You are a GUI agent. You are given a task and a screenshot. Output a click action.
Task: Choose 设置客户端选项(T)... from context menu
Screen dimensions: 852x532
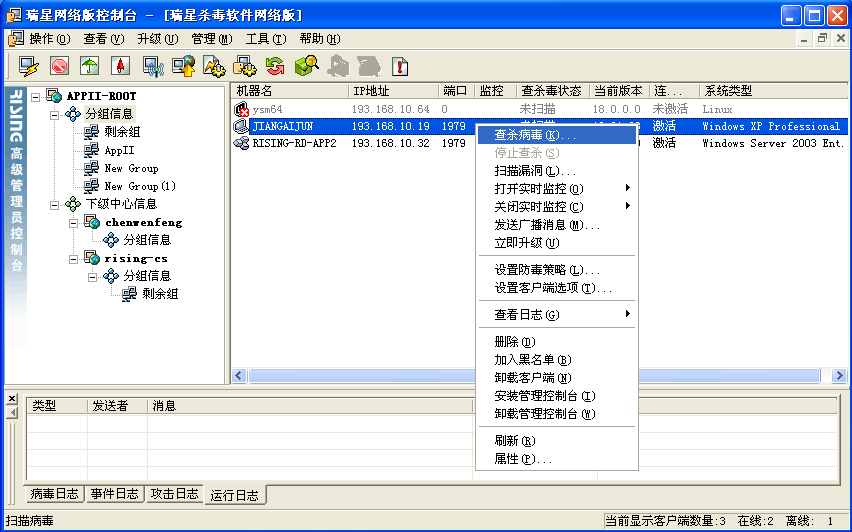pos(557,287)
